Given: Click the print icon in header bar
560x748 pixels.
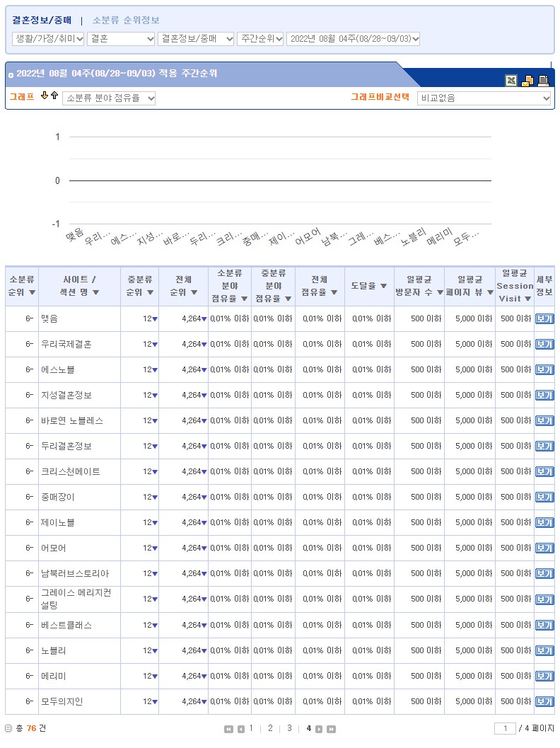Looking at the screenshot, I should click(x=543, y=81).
